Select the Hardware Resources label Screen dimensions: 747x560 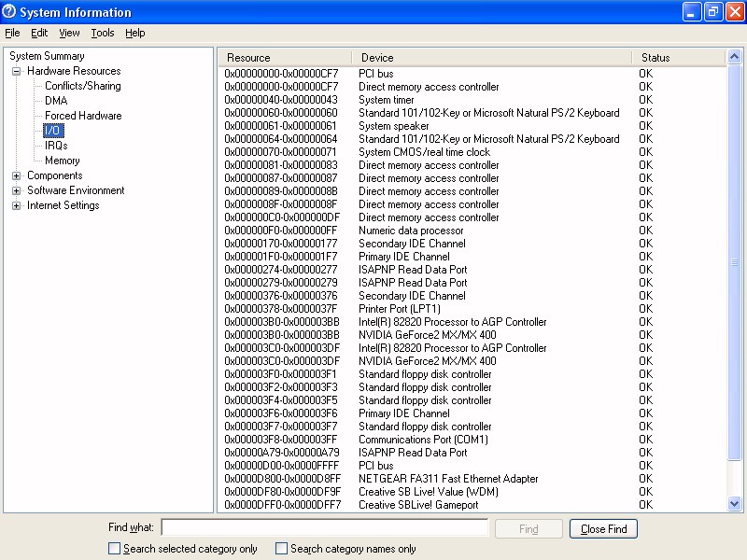coord(74,71)
